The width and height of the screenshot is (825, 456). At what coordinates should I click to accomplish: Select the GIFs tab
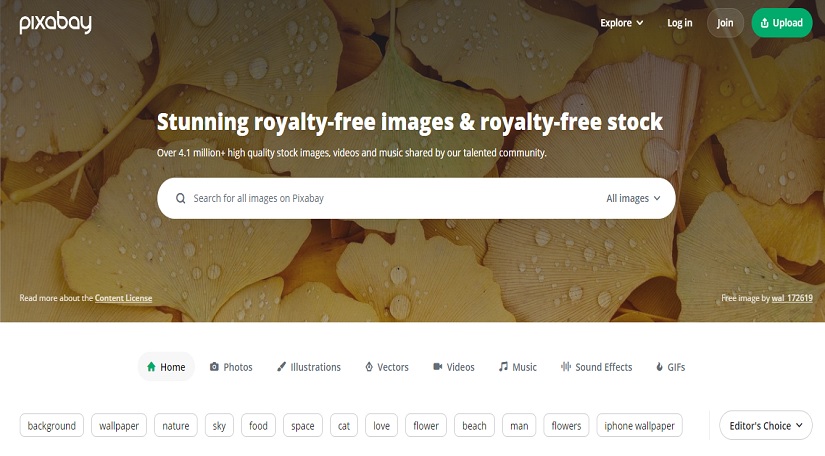coord(670,367)
